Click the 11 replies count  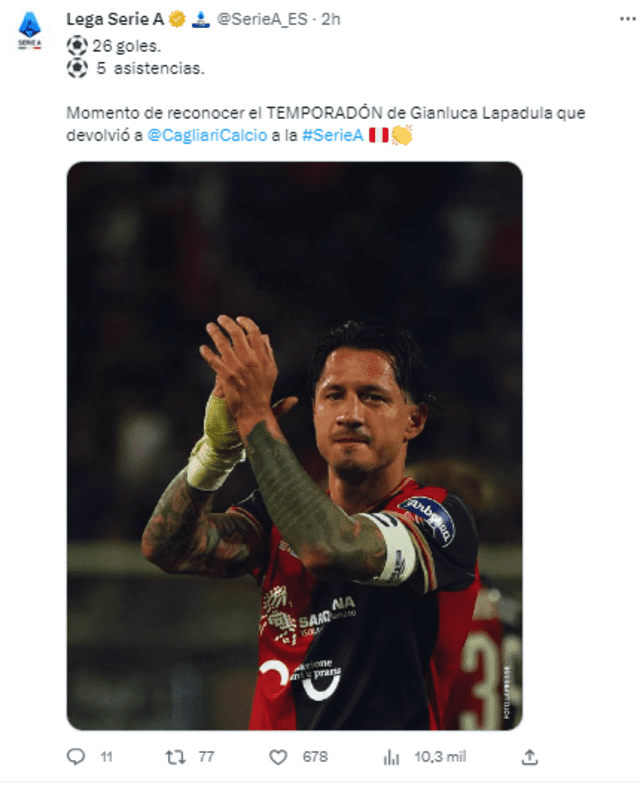pyautogui.click(x=106, y=757)
